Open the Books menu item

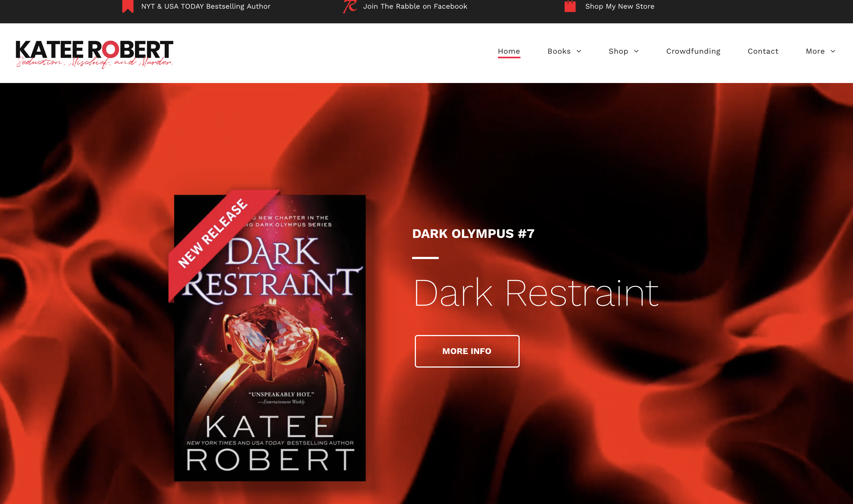559,51
